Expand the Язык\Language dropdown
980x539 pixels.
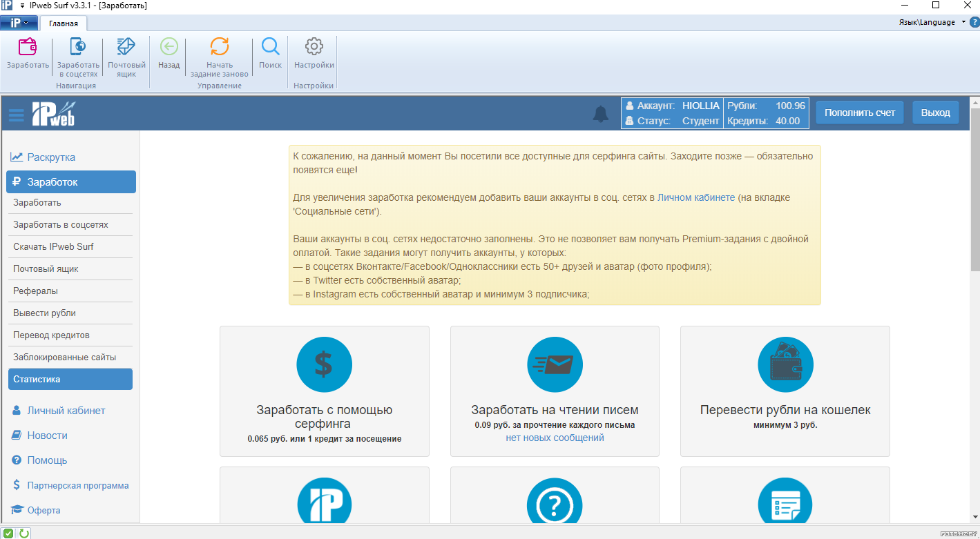tap(932, 22)
